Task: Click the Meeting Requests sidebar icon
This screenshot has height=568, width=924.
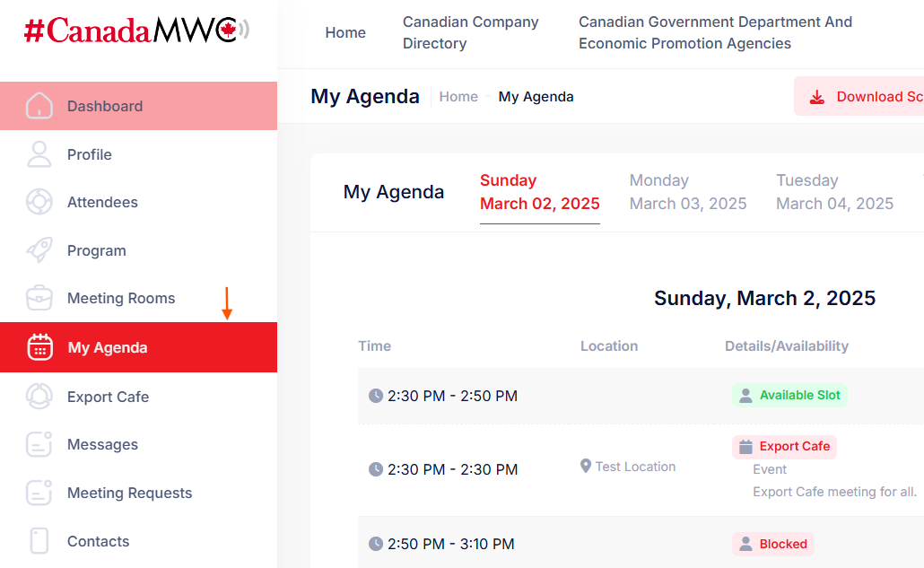Action: tap(39, 493)
